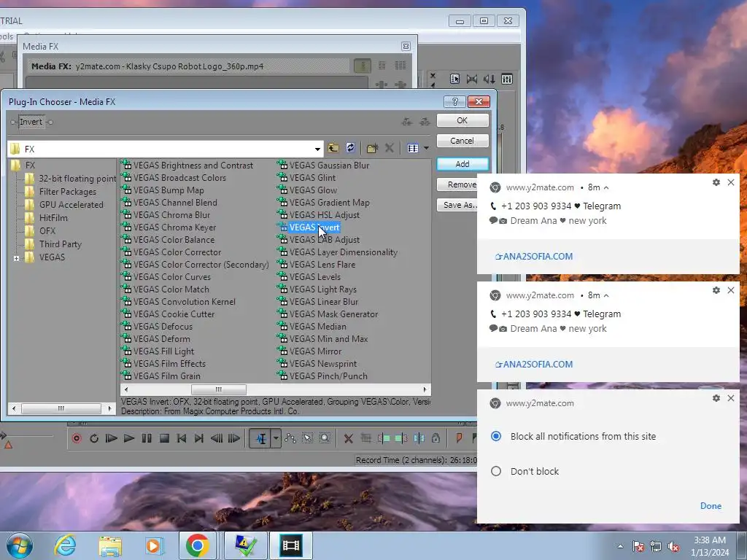Image resolution: width=747 pixels, height=560 pixels.
Task: Click the Remove button
Action: click(457, 184)
